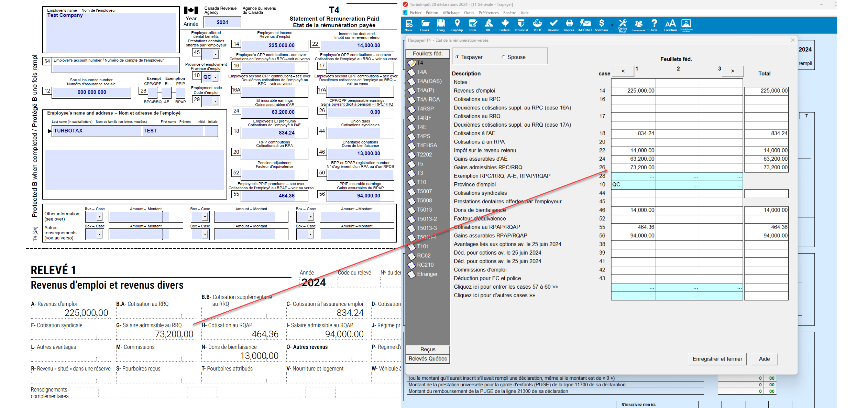The width and height of the screenshot is (868, 408).
Task: Switch to EasyStep mode icon
Action: [457, 25]
